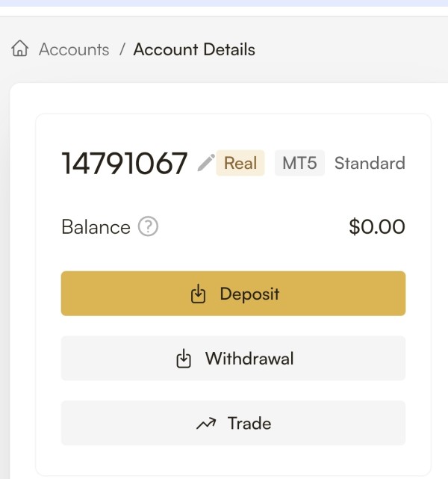This screenshot has width=448, height=479.
Task: Click the slash separator in breadcrumb
Action: point(121,49)
